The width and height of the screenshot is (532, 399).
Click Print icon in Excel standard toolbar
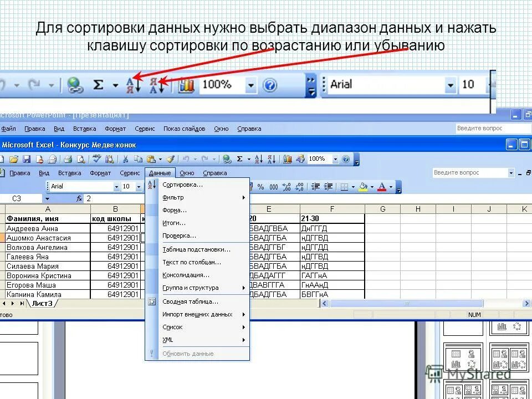pos(68,159)
